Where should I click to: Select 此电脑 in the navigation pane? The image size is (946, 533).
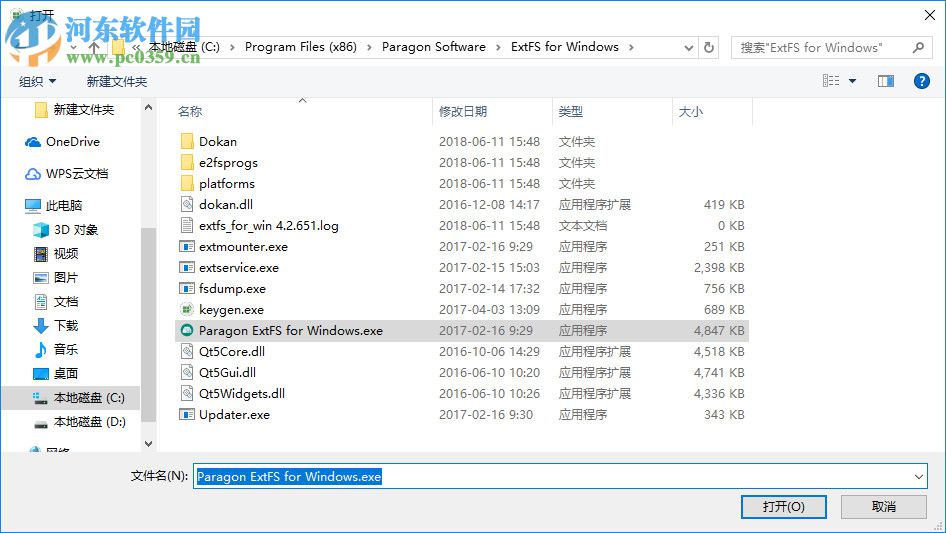tap(53, 206)
